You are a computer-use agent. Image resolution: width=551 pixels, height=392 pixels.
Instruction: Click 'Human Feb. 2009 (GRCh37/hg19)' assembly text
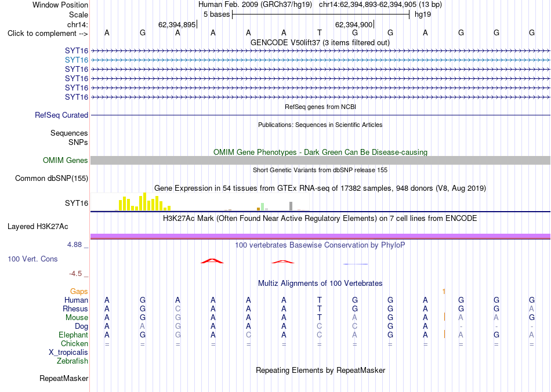coord(255,5)
